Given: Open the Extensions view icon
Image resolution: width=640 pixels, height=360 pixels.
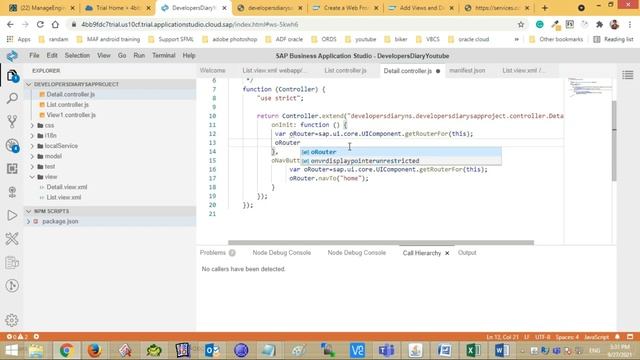Looking at the screenshot, I should point(12,169).
